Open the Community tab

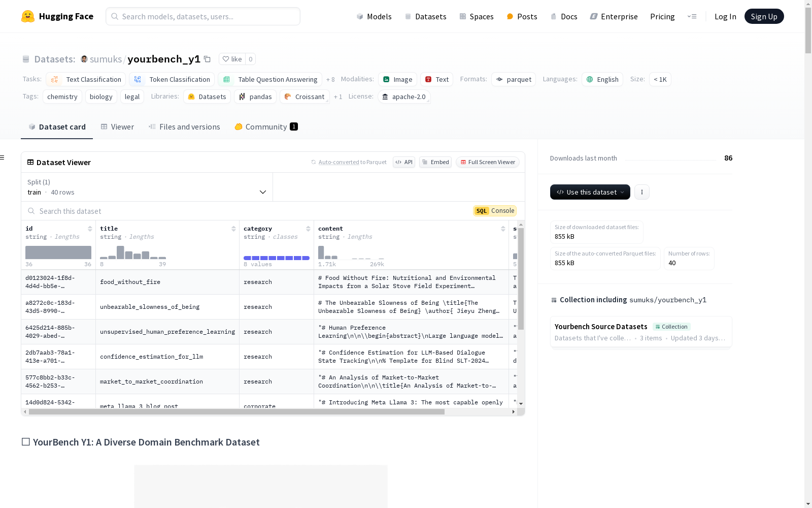pos(266,127)
